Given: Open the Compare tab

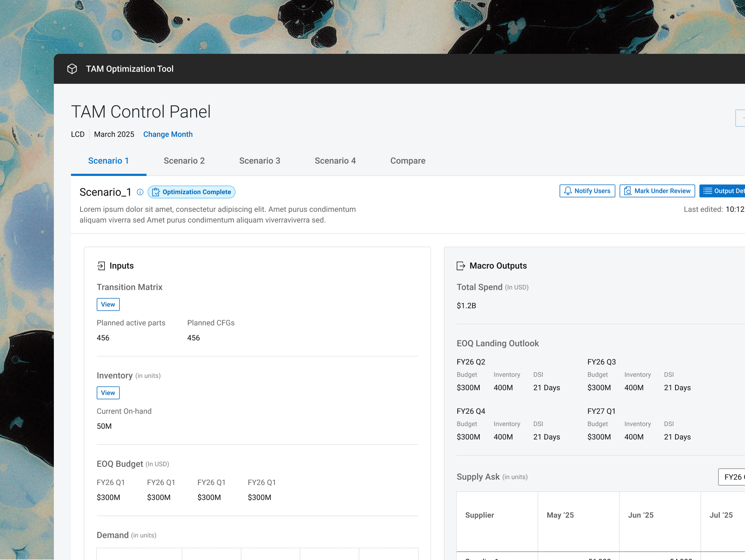Looking at the screenshot, I should [x=408, y=161].
